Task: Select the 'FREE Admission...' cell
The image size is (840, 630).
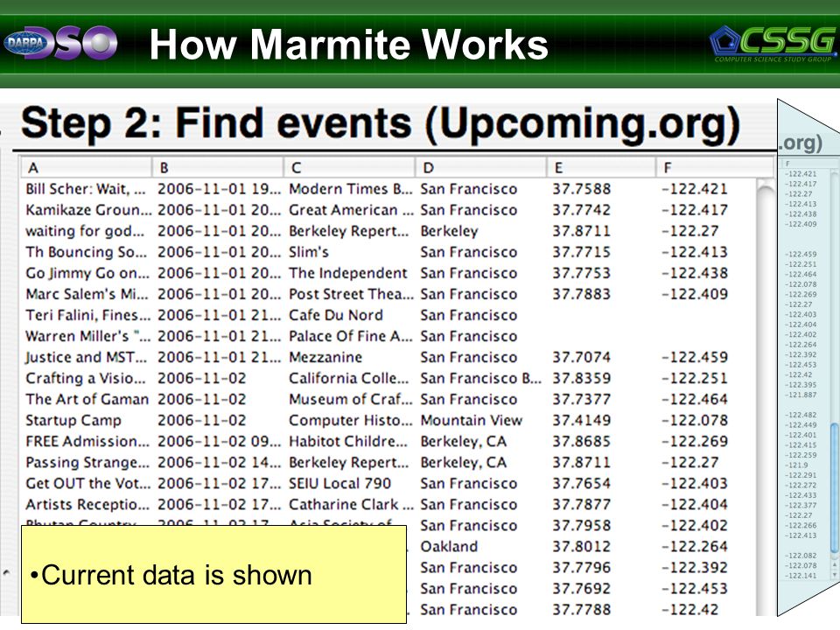Action: coord(87,441)
